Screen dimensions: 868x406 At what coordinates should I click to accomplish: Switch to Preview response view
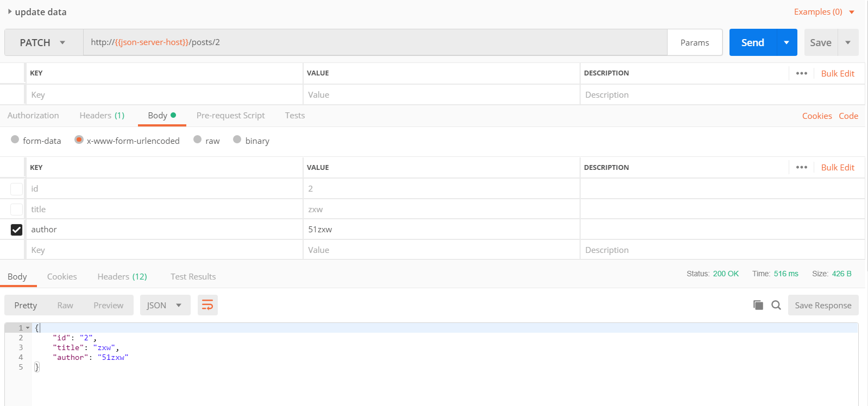[109, 305]
